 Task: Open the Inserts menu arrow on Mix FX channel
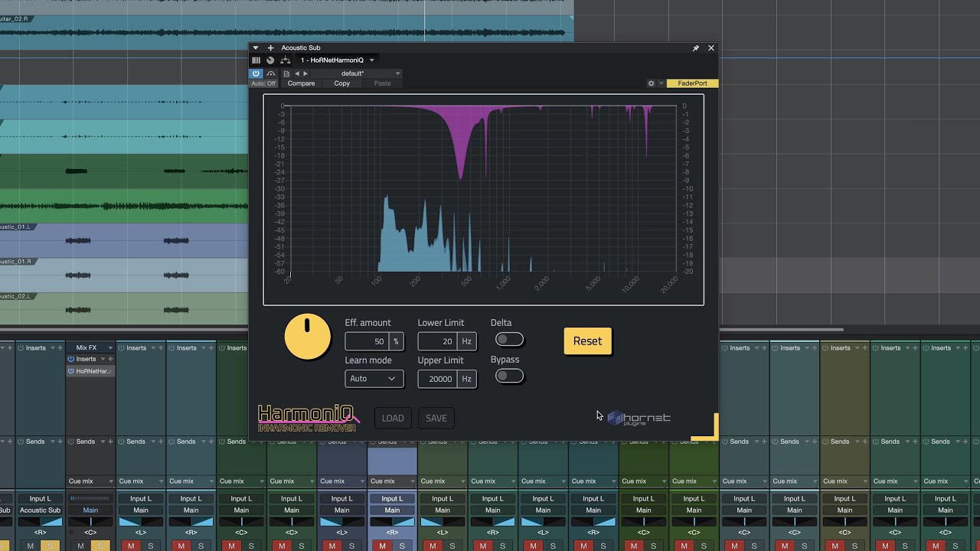(103, 359)
